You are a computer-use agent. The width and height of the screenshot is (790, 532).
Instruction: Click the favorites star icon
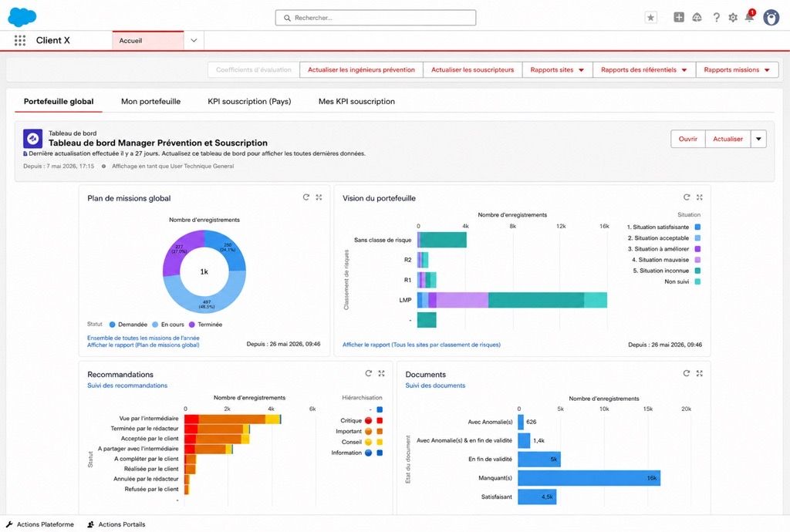tap(651, 18)
